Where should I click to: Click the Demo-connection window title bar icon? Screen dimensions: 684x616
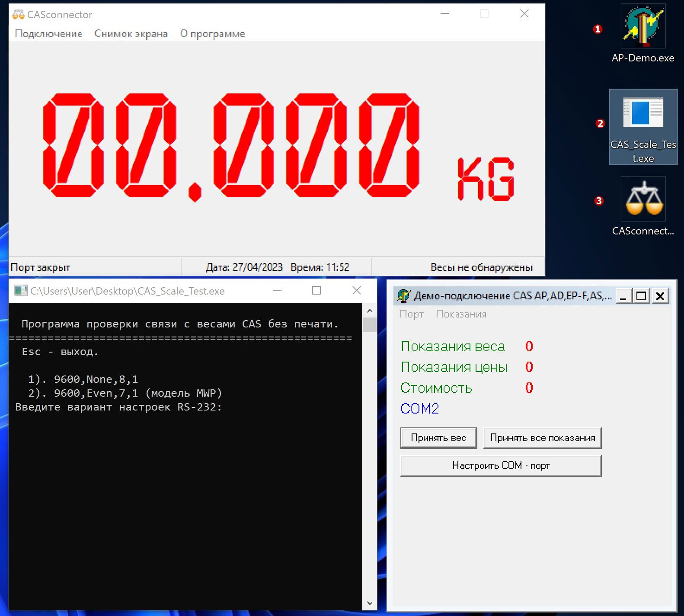pyautogui.click(x=403, y=296)
